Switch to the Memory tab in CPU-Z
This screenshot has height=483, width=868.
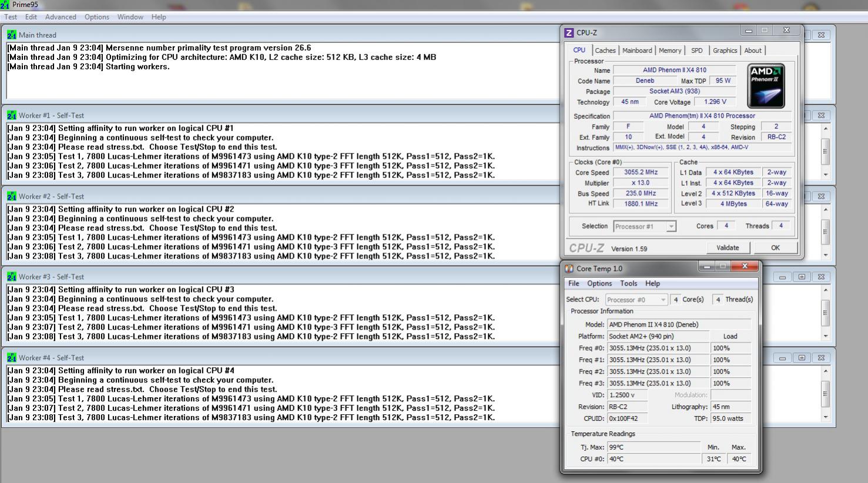point(670,51)
